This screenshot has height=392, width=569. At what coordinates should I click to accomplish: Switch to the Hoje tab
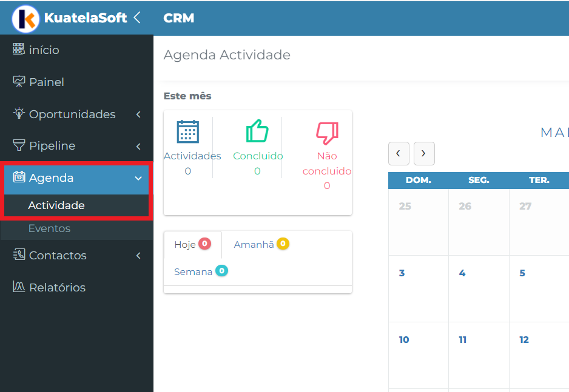click(x=193, y=245)
